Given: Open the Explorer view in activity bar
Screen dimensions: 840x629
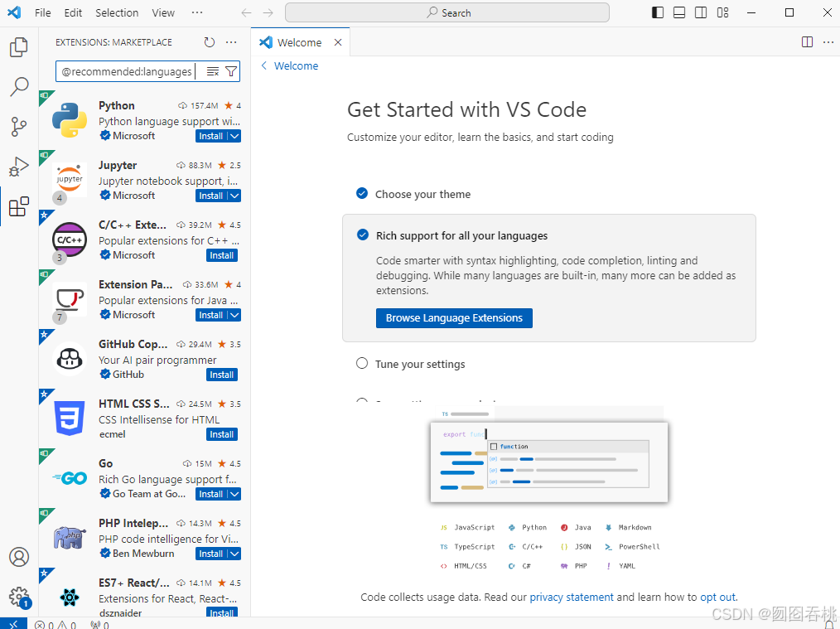Looking at the screenshot, I should click(x=19, y=47).
